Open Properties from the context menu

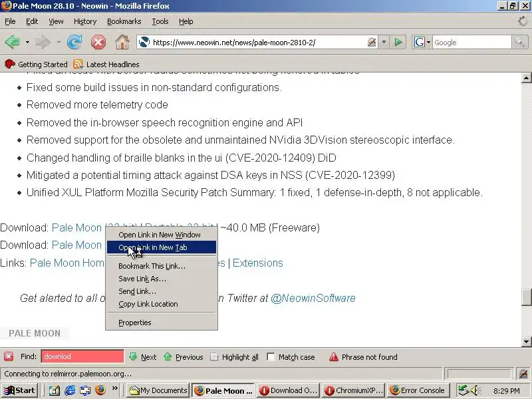(x=162, y=323)
